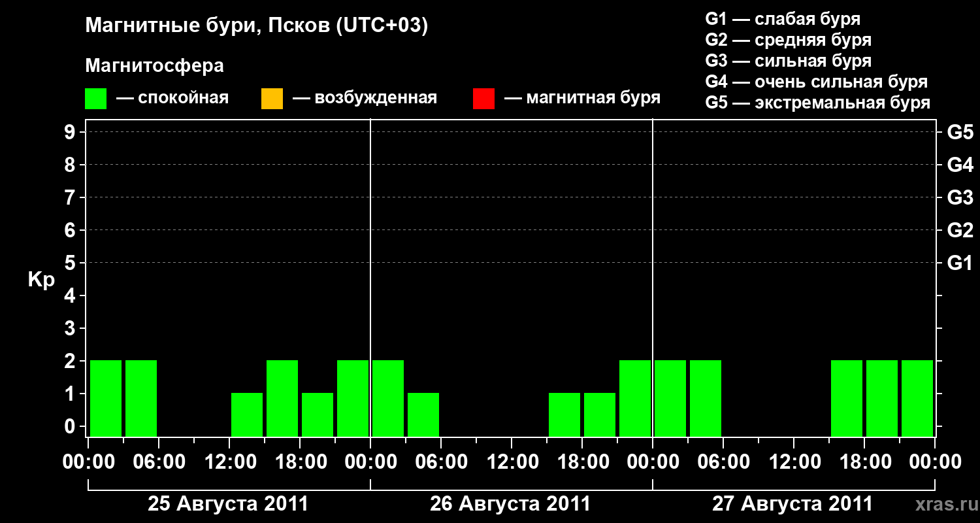Click the 18:00 tick label of 26 Августа

[582, 462]
